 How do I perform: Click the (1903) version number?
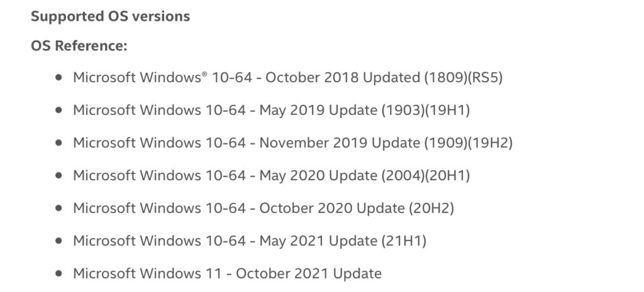click(402, 111)
